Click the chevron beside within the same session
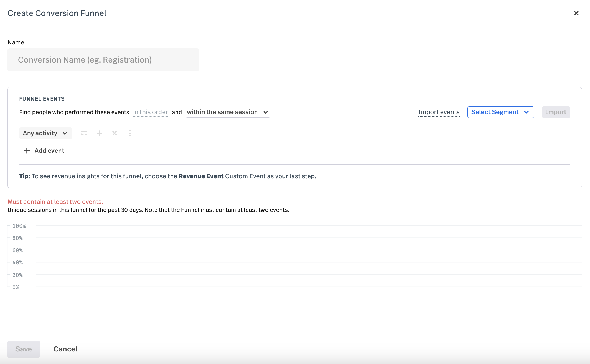The width and height of the screenshot is (590, 364). [x=265, y=112]
